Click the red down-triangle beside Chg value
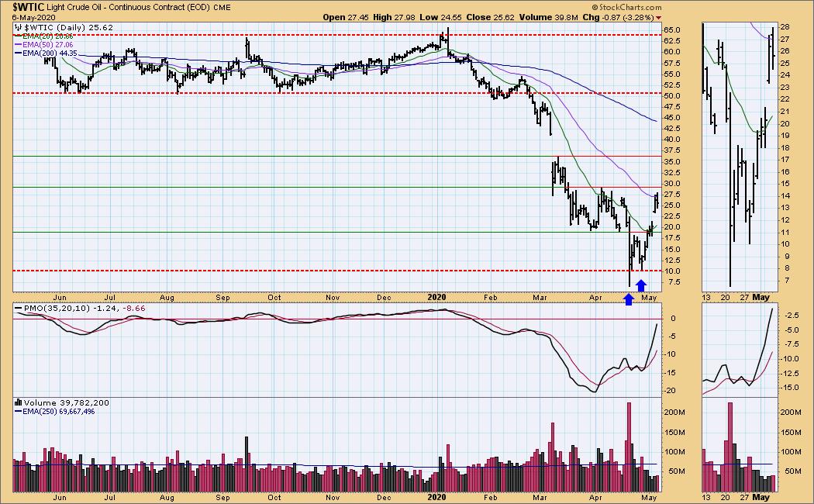Viewport: 814px width, 504px height. [659, 18]
